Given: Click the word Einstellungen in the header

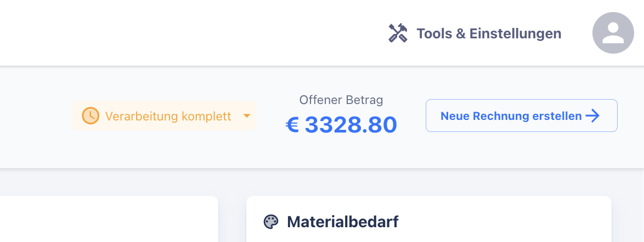Looking at the screenshot, I should 516,33.
